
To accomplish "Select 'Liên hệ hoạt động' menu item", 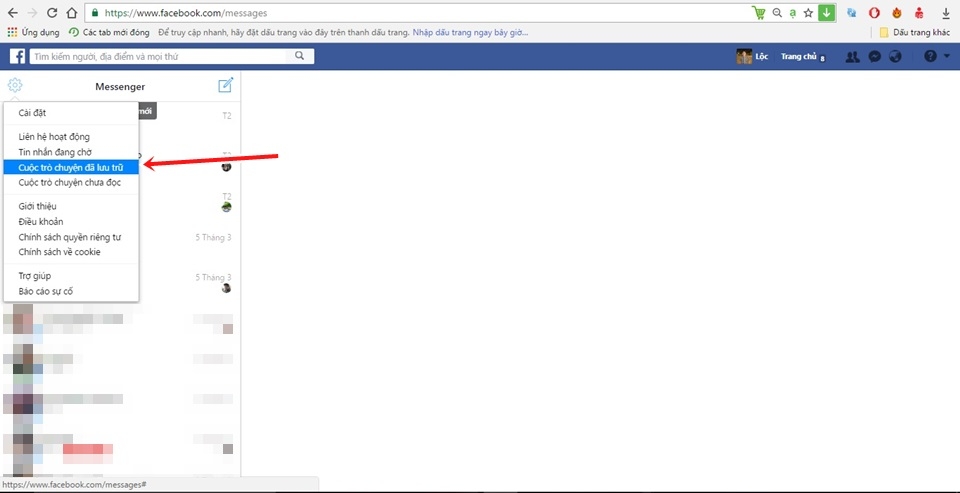I will (71, 137).
